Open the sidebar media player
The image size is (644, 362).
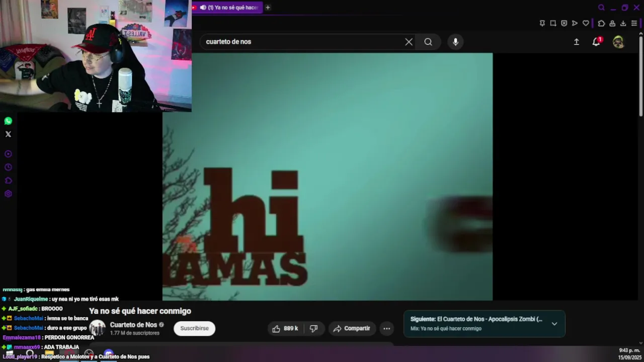click(8, 154)
